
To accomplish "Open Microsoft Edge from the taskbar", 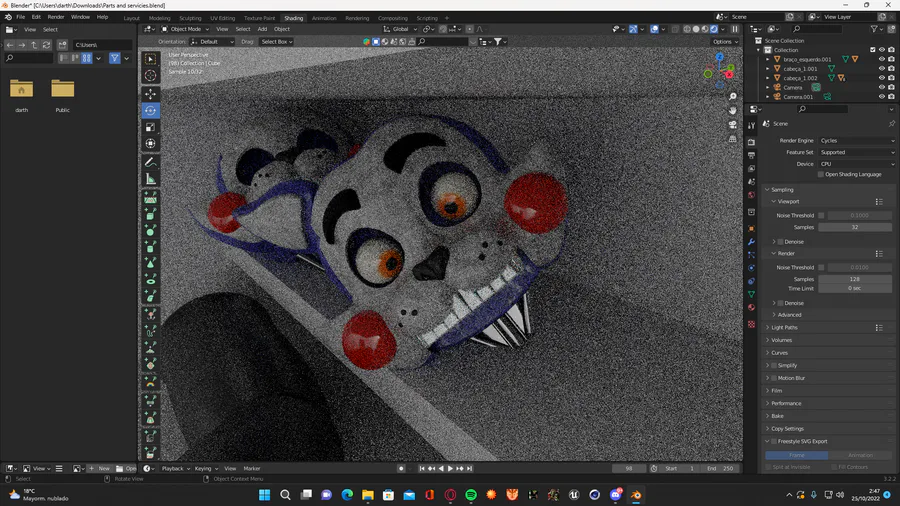I will click(347, 495).
